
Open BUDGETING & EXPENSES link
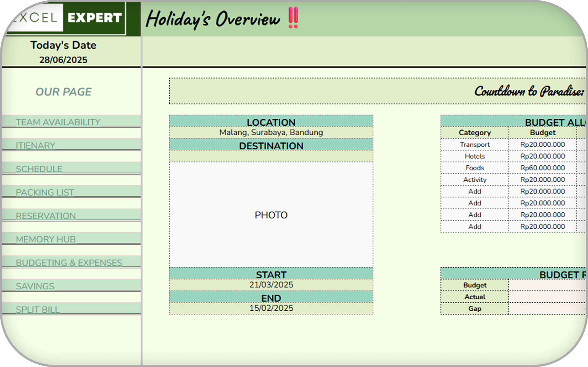click(x=69, y=262)
